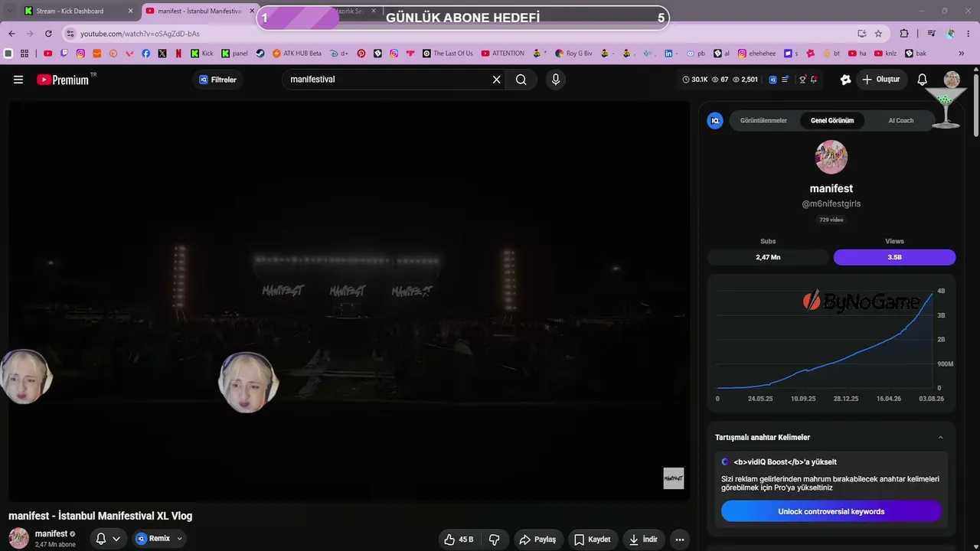This screenshot has width=980, height=551.
Task: Close the manifest YouTube browser tab
Action: pos(252,11)
